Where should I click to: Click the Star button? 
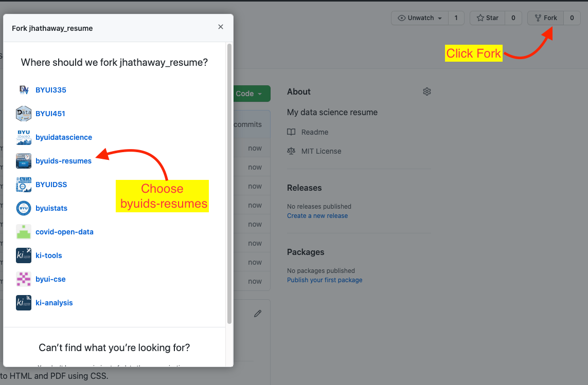[x=488, y=18]
